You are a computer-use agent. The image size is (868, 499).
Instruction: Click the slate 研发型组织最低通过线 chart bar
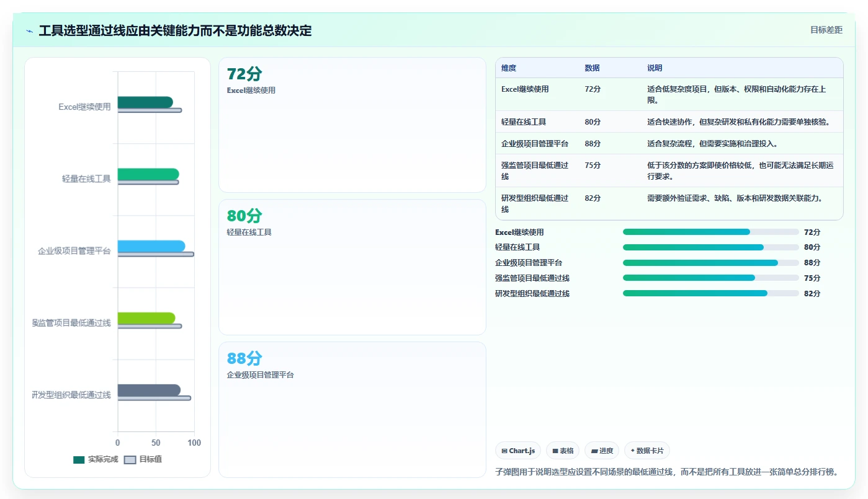tap(149, 390)
